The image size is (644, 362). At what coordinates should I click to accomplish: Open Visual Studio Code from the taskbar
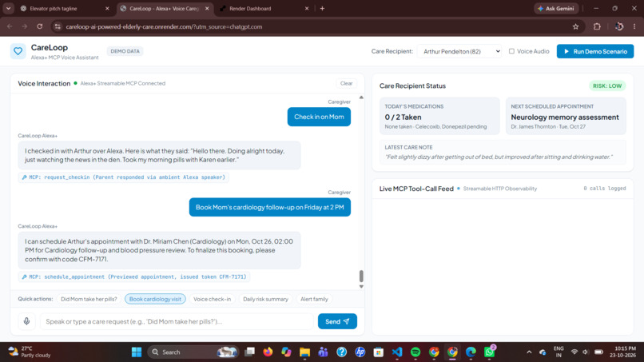pos(397,352)
